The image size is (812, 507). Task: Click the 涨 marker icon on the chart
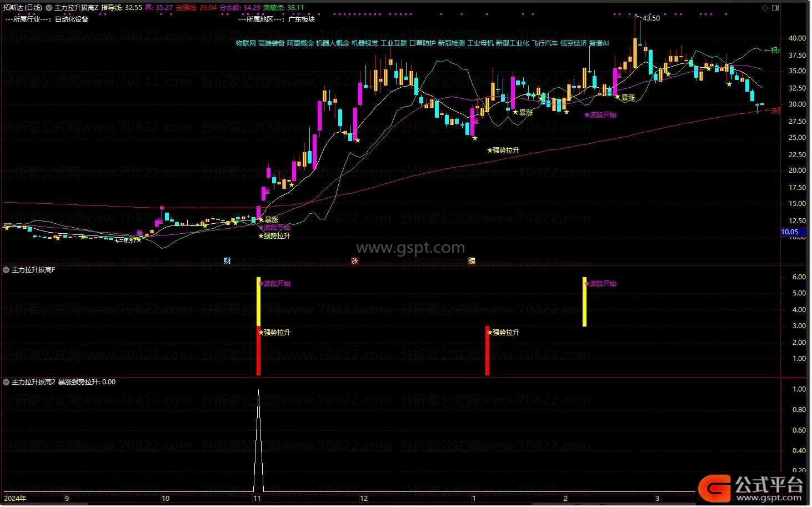(x=354, y=261)
